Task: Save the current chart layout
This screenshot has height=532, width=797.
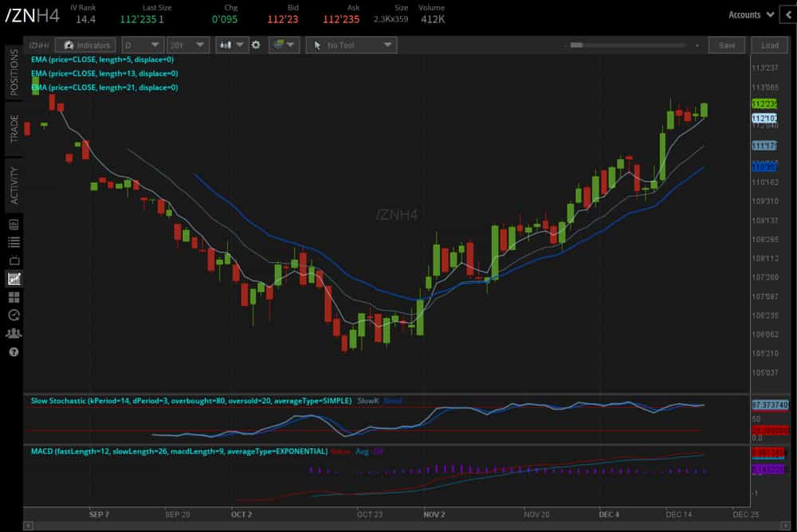Action: pyautogui.click(x=727, y=45)
